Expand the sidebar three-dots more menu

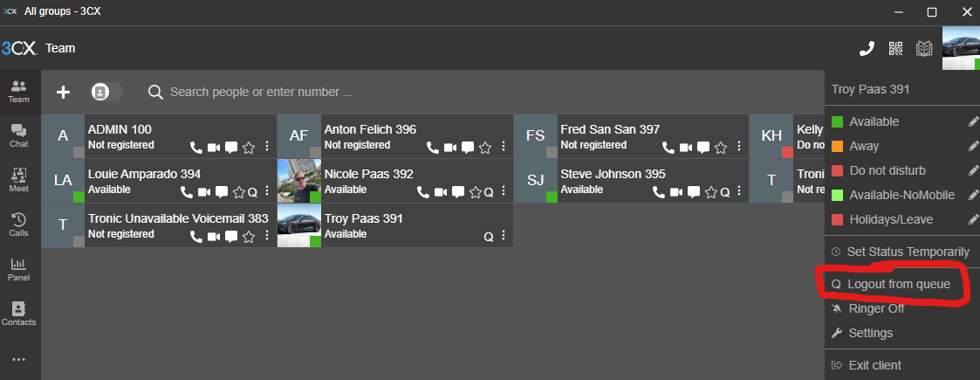tap(18, 359)
